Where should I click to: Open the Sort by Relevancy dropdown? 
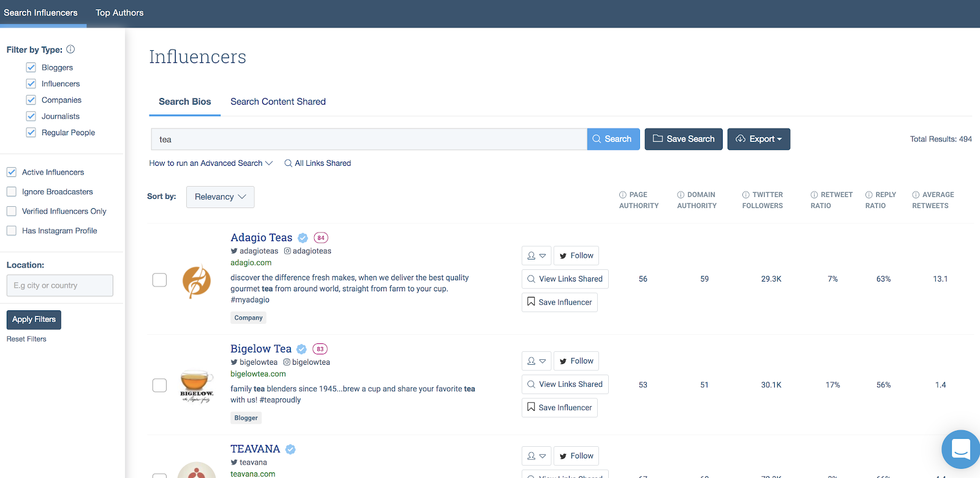click(221, 197)
